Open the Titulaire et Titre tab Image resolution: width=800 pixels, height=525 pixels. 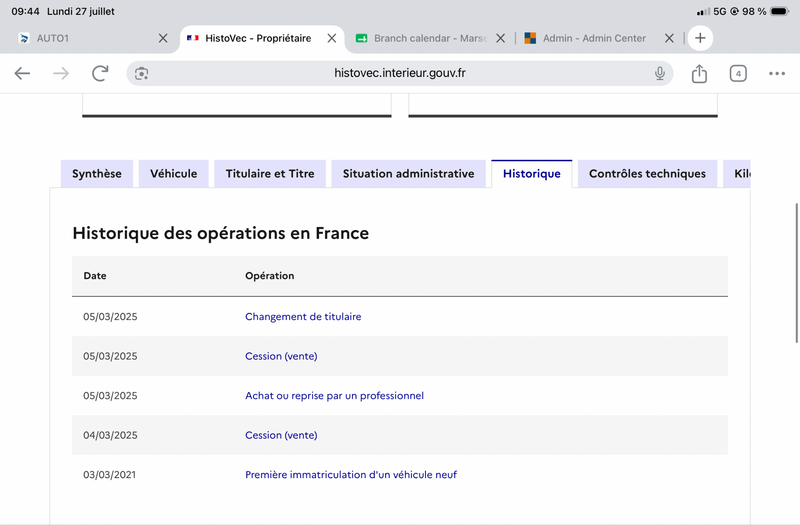[270, 173]
